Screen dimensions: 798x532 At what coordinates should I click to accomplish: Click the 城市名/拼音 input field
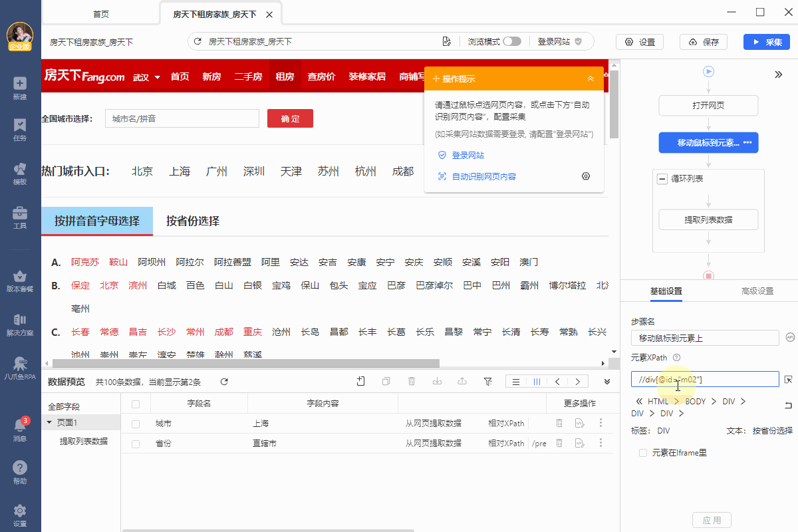(182, 119)
